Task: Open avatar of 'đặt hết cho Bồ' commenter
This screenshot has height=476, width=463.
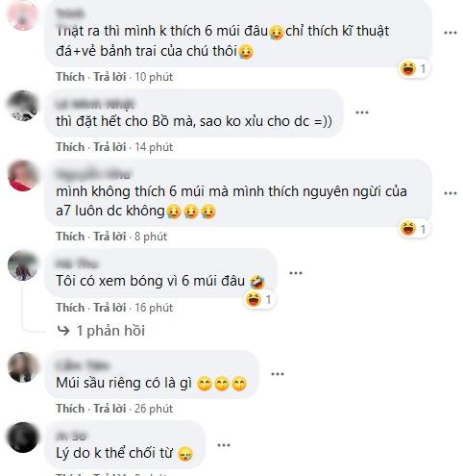Action: pos(23,106)
